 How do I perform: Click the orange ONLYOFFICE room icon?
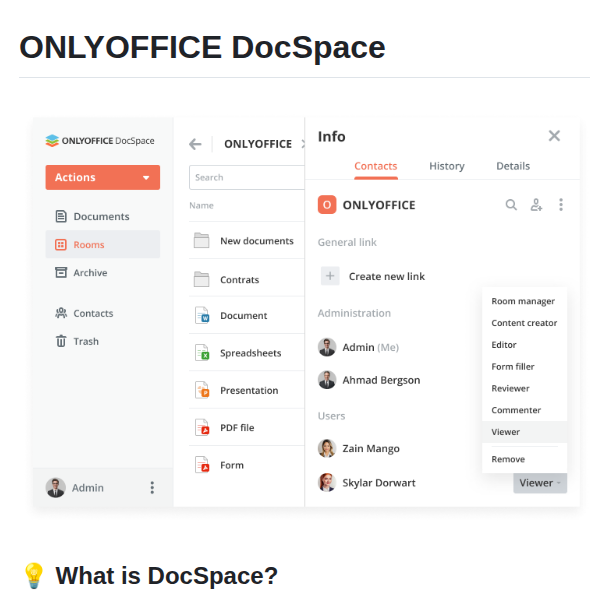(x=327, y=205)
